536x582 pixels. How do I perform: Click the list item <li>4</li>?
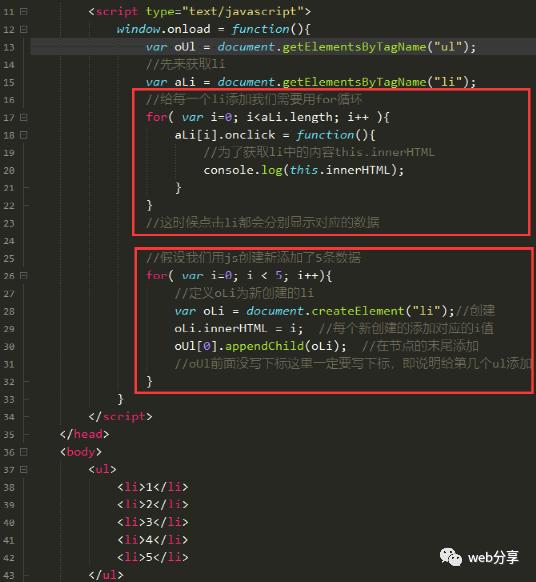153,540
